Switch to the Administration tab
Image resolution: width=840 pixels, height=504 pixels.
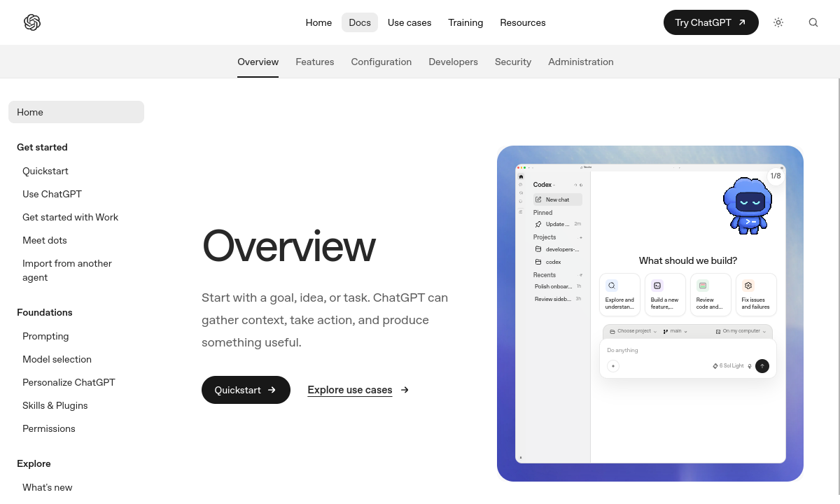click(581, 62)
